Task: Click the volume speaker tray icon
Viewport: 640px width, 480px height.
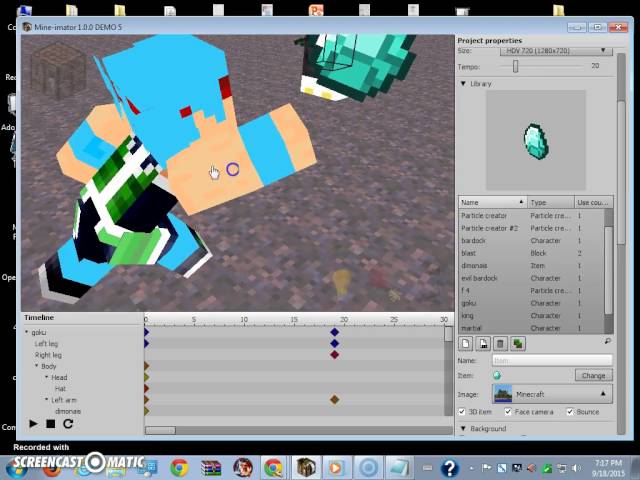Action: tap(576, 468)
